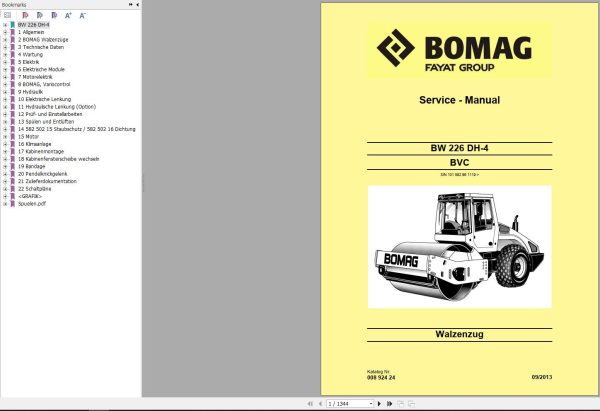This screenshot has height=411, width=600.
Task: Click the blue bookmark toolbar icon
Action: pos(54,15)
